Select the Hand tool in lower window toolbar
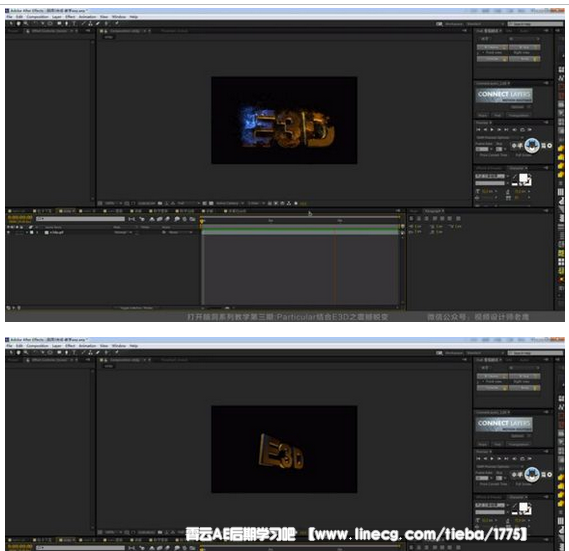Viewport: 569px width, 551px height. pyautogui.click(x=18, y=352)
